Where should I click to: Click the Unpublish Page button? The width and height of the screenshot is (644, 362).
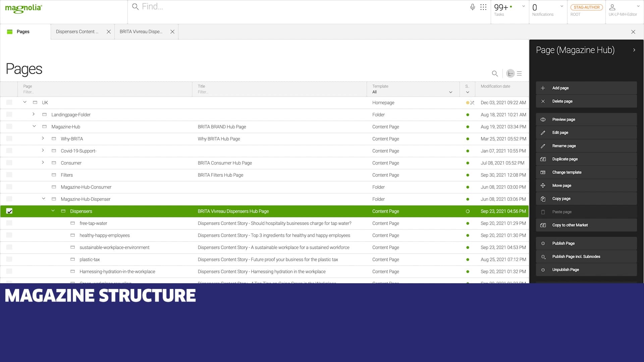pyautogui.click(x=586, y=270)
